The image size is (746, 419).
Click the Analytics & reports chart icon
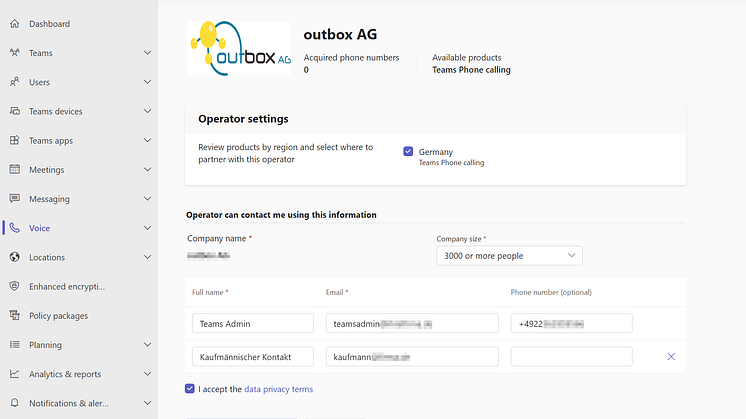15,374
